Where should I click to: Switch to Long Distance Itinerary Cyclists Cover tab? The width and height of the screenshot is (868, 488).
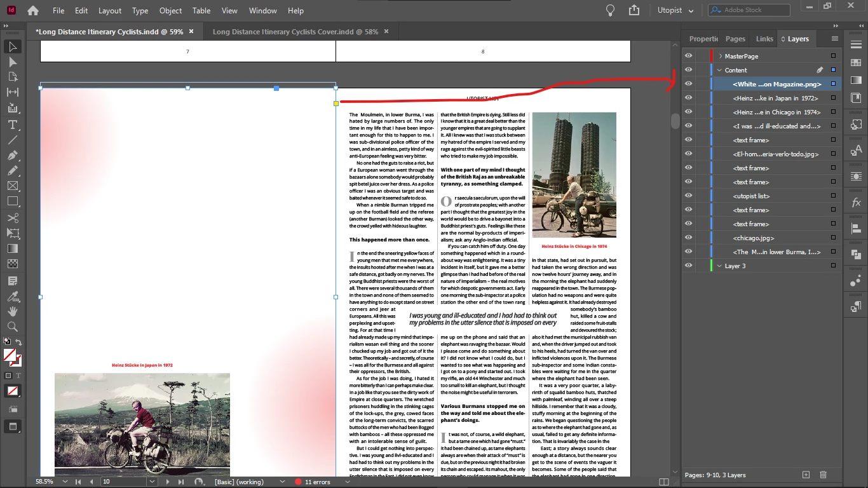click(x=296, y=31)
